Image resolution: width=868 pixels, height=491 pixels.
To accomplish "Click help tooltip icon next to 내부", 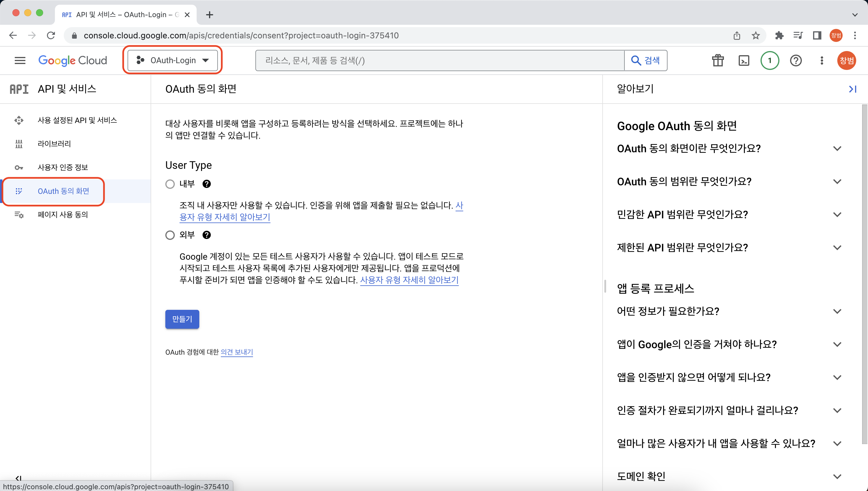I will pos(206,184).
